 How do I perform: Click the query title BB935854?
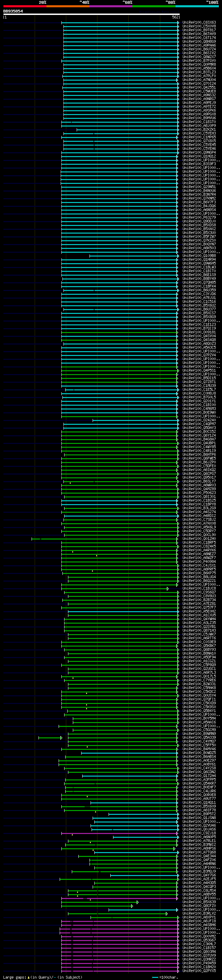(13, 11)
